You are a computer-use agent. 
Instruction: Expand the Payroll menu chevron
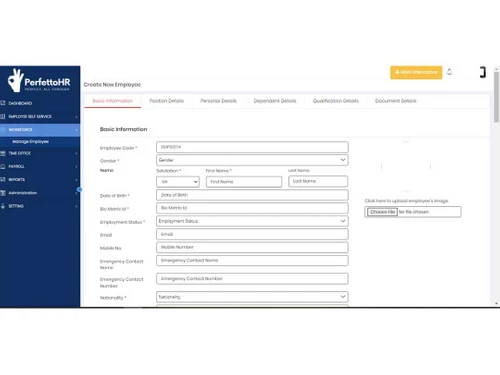76,167
